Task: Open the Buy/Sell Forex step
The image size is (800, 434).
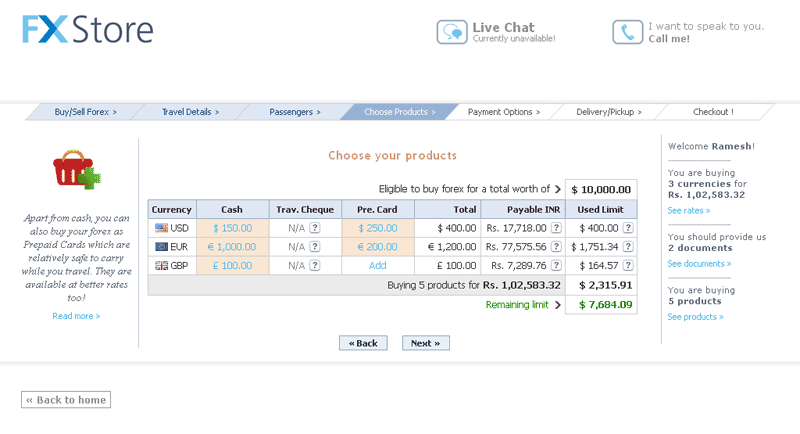Action: click(x=85, y=112)
